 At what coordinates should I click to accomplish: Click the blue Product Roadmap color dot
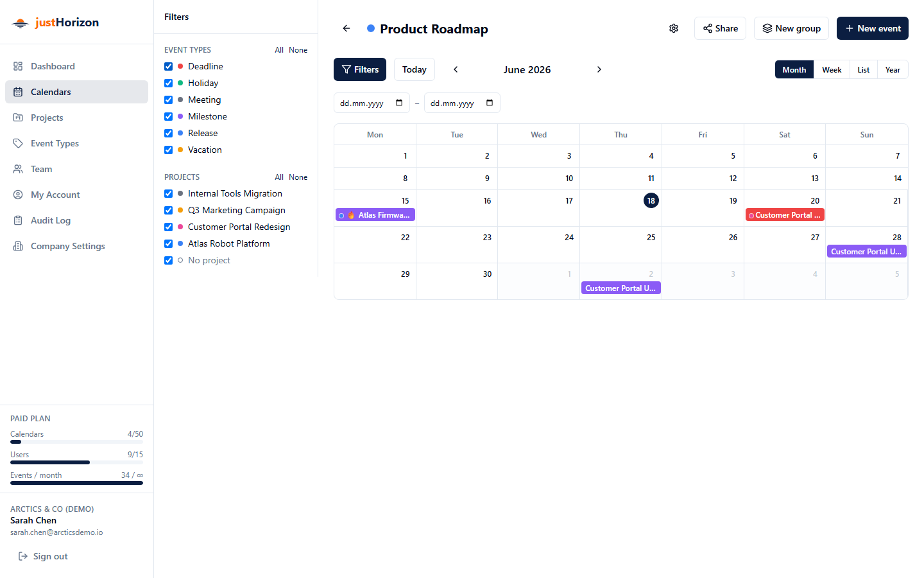(371, 28)
